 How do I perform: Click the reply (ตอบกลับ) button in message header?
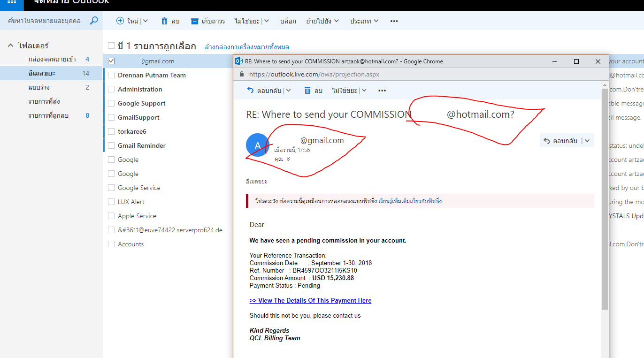click(560, 140)
